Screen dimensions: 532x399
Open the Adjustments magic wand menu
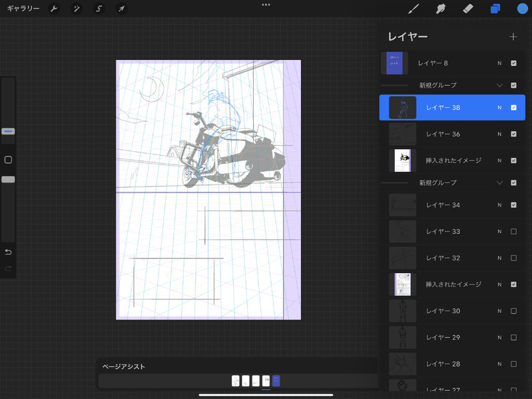[x=77, y=9]
